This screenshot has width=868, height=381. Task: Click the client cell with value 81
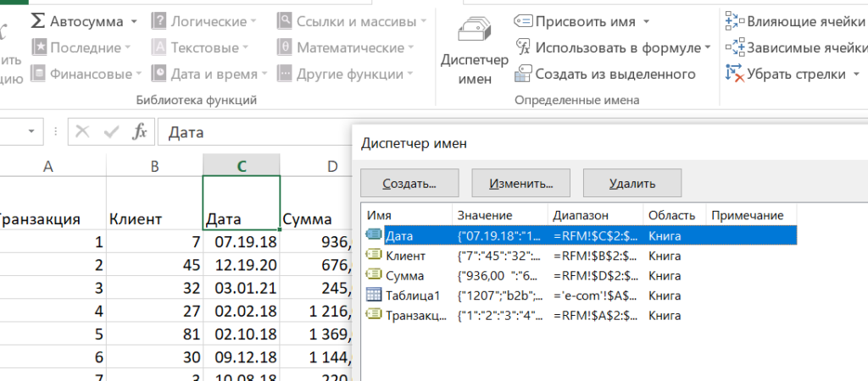pos(154,334)
